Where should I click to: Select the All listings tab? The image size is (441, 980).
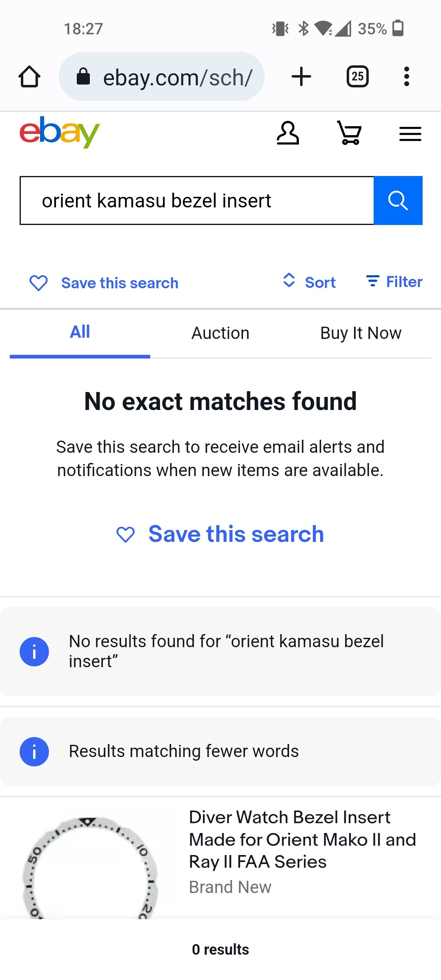tap(80, 332)
